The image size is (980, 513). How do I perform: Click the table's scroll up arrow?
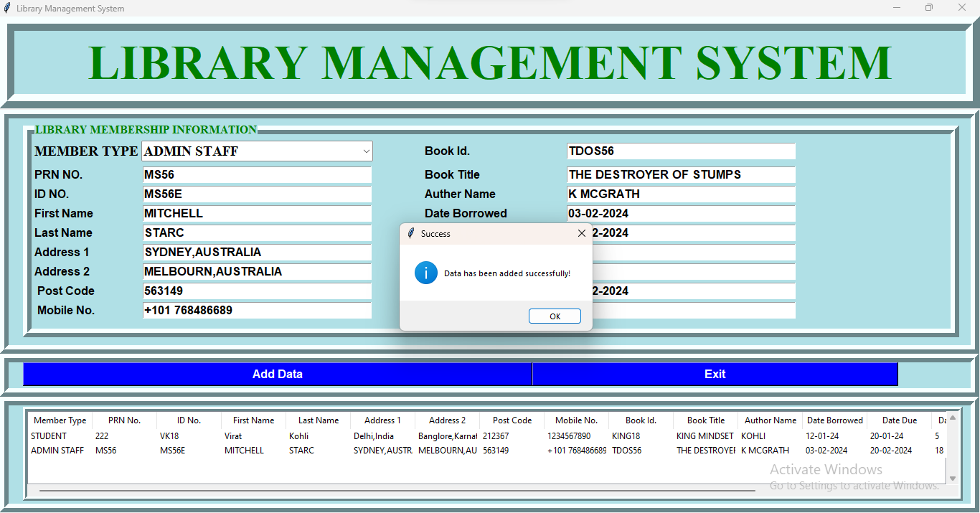pos(953,418)
